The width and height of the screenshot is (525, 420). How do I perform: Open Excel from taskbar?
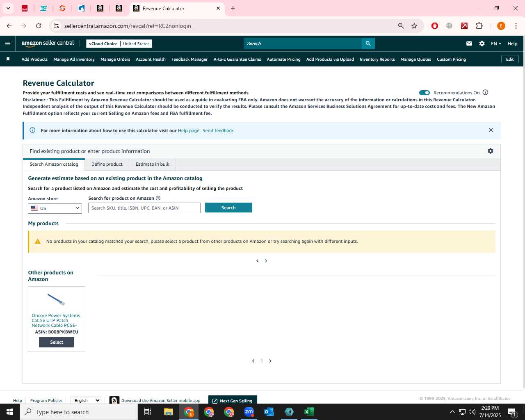[309, 412]
